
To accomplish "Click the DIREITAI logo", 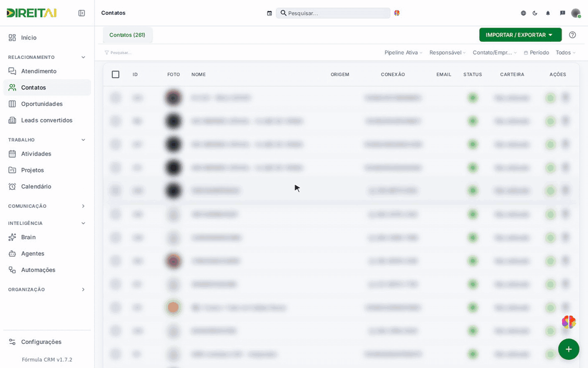I will tap(32, 13).
